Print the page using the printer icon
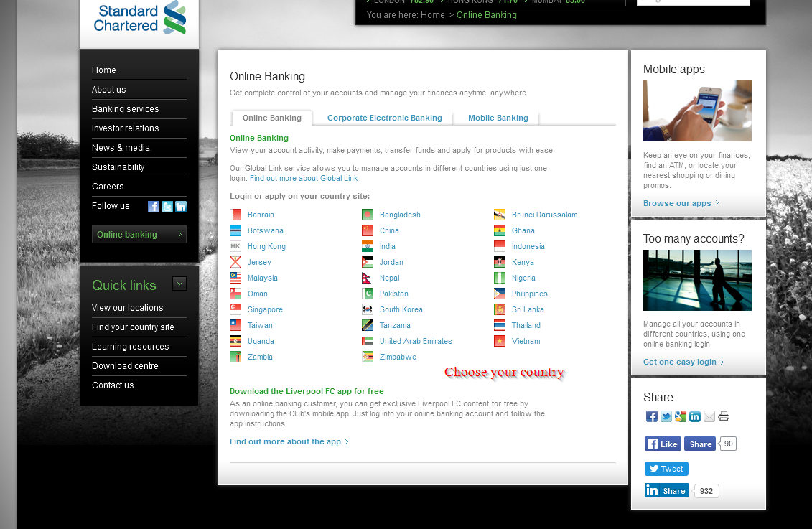Viewport: 812px width, 529px height. click(x=724, y=416)
